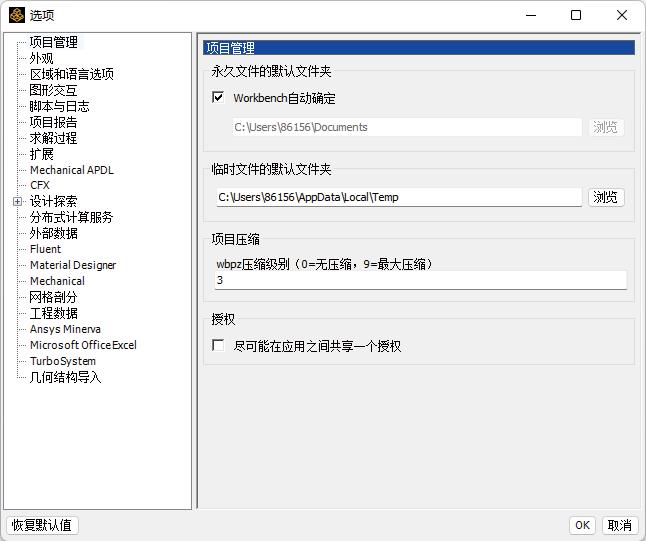Uncheck the Workbench自动确定 checkbox
The image size is (646, 541).
click(218, 97)
